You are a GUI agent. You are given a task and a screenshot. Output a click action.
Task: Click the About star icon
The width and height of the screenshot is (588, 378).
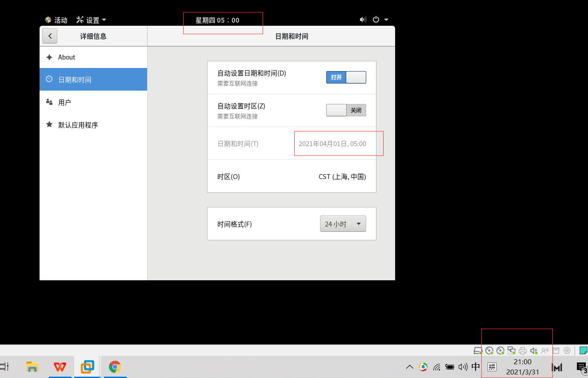point(49,57)
